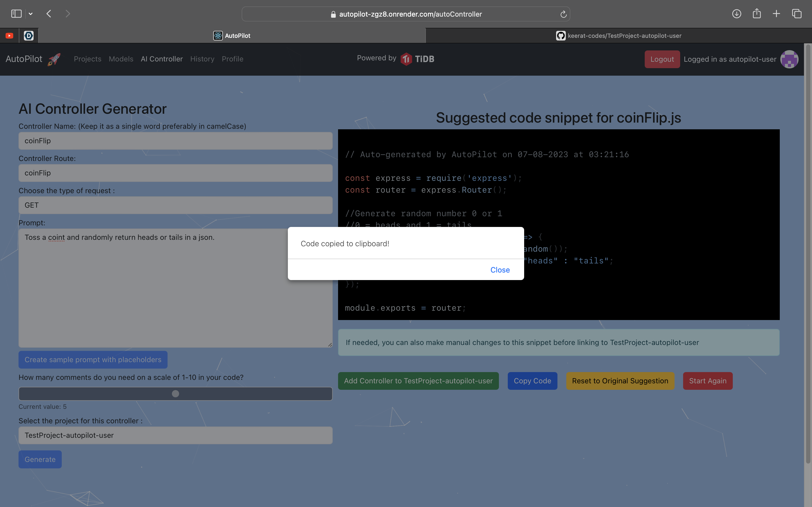Open the History nav item
The image size is (812, 507).
(202, 59)
